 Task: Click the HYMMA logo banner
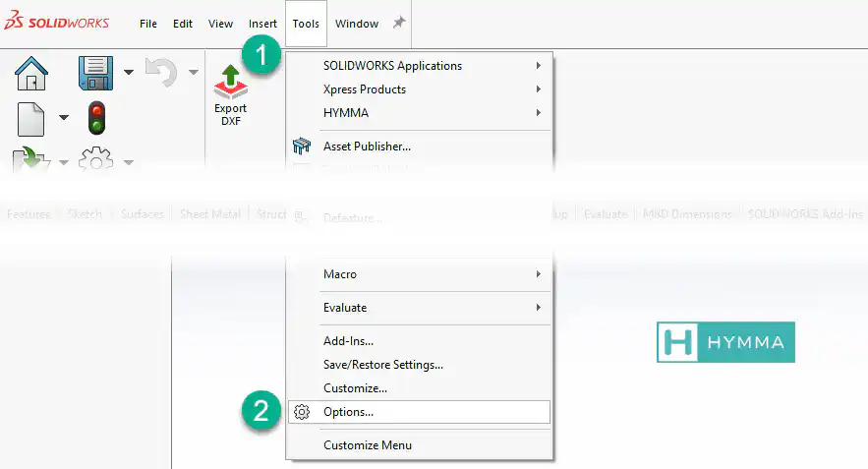725,342
